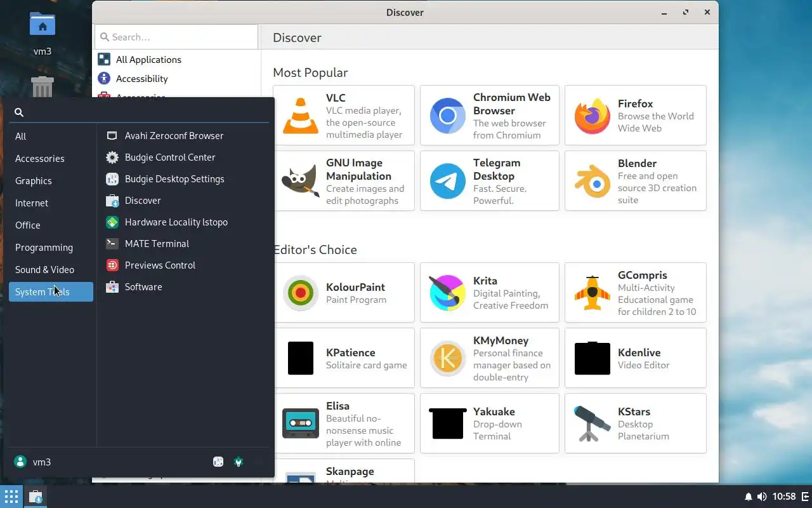The image size is (812, 508).
Task: Select All Applications in Discover sidebar
Action: (178, 60)
